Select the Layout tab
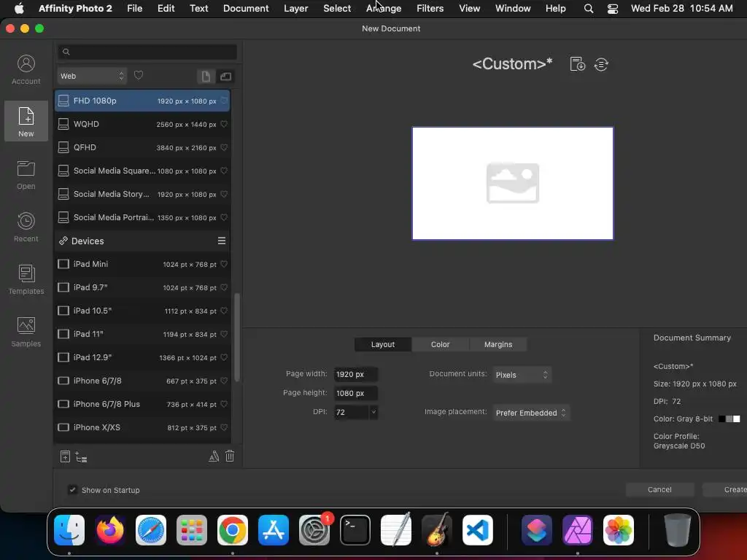The height and width of the screenshot is (560, 747). click(x=382, y=344)
